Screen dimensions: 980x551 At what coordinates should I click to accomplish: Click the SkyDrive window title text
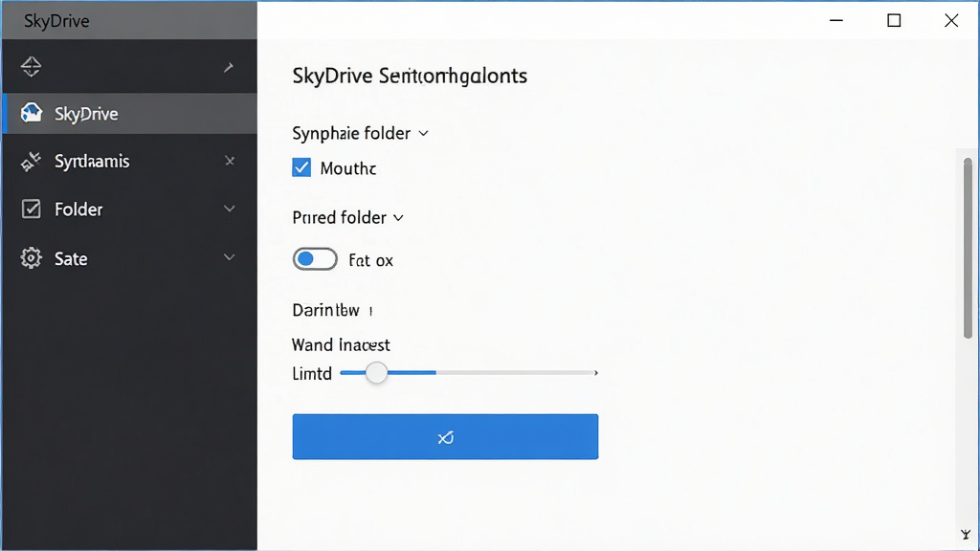(56, 21)
